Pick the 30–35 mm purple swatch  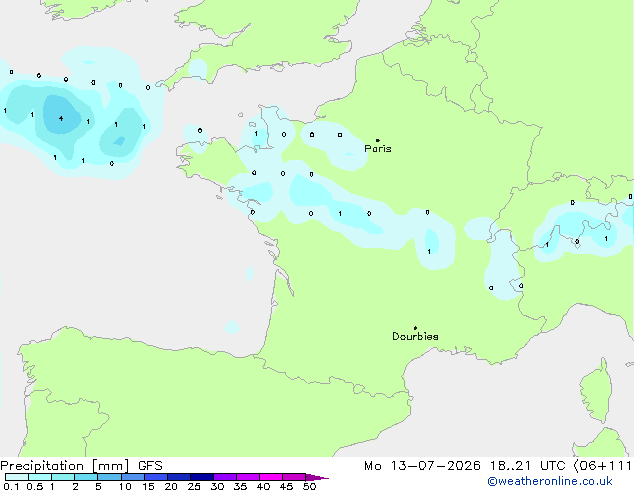(224, 477)
